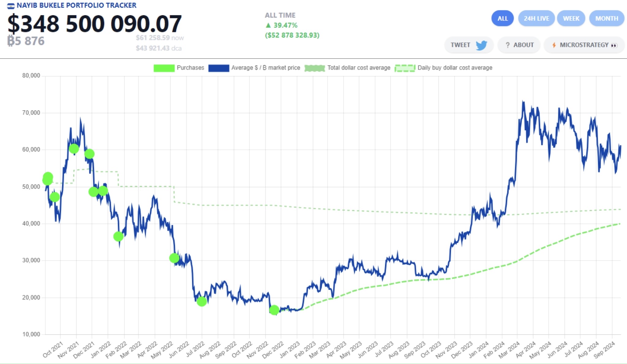Viewport: 627px width, 364px height.
Task: Click the MicroStrategy lightning bolt icon
Action: pos(554,45)
